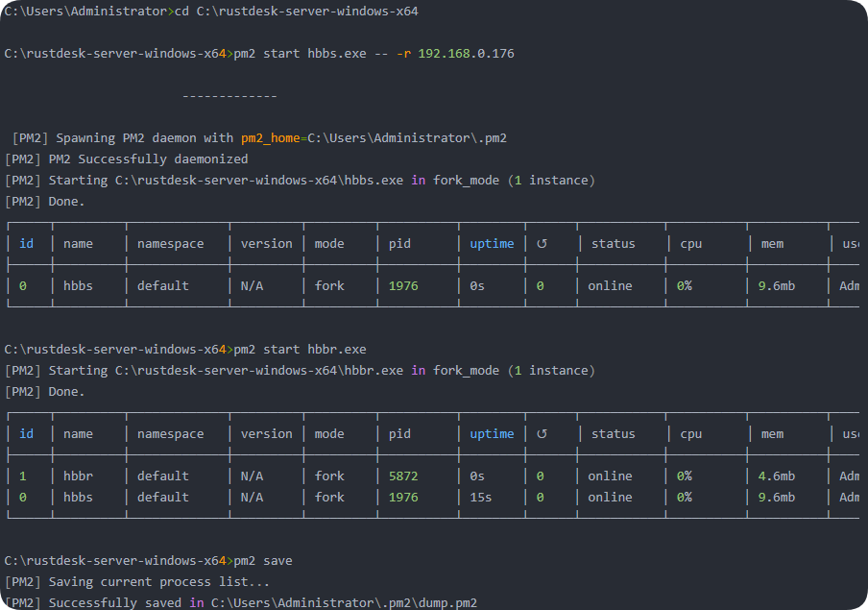The height and width of the screenshot is (610, 868).
Task: Click the 'default' namespace in the hbbr row
Action: coord(163,476)
